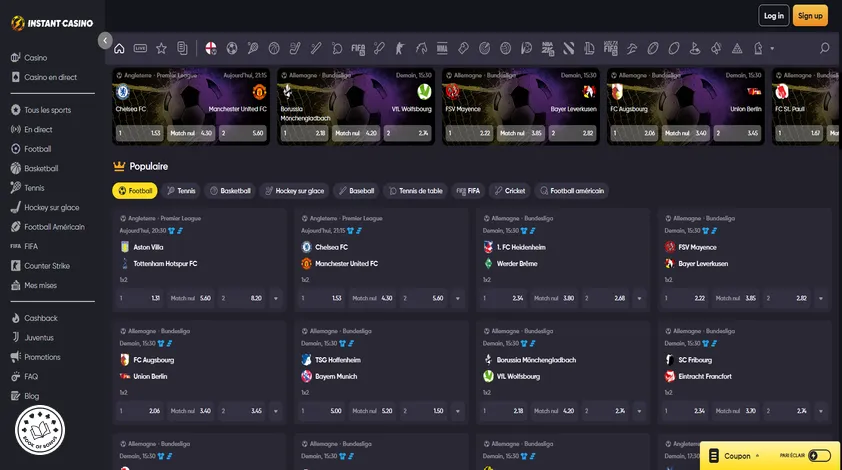
Task: Collapse the sidebar with the arrow button
Action: pyautogui.click(x=105, y=40)
